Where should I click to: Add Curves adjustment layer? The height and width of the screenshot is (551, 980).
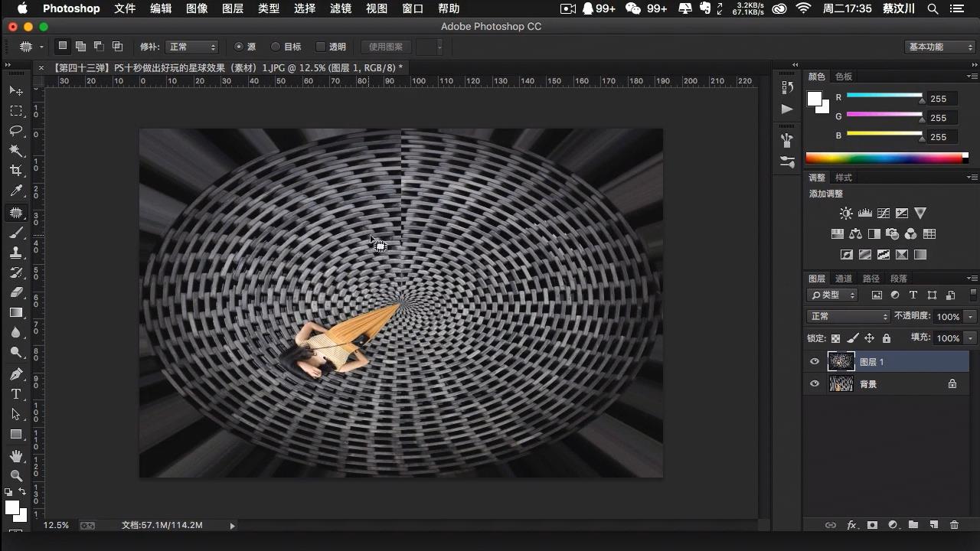(x=884, y=214)
